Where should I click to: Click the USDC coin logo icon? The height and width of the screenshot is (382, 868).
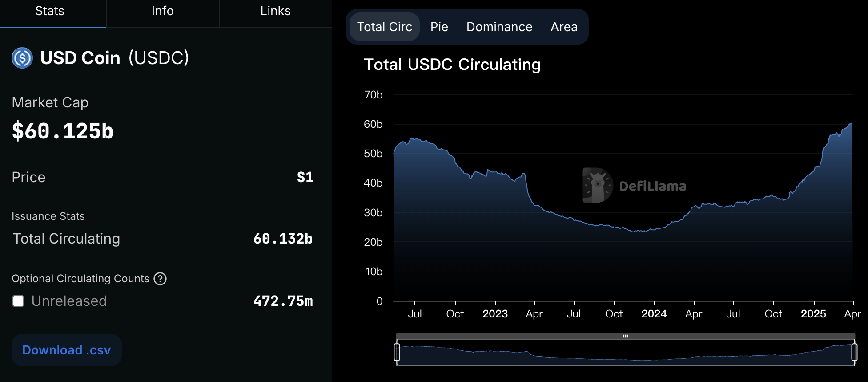(22, 58)
